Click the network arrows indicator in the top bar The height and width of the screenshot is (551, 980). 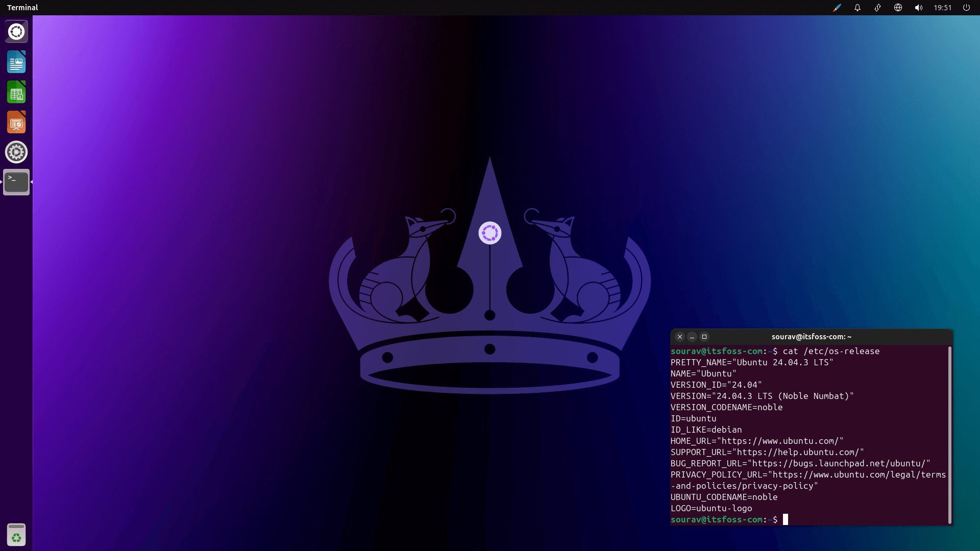877,8
